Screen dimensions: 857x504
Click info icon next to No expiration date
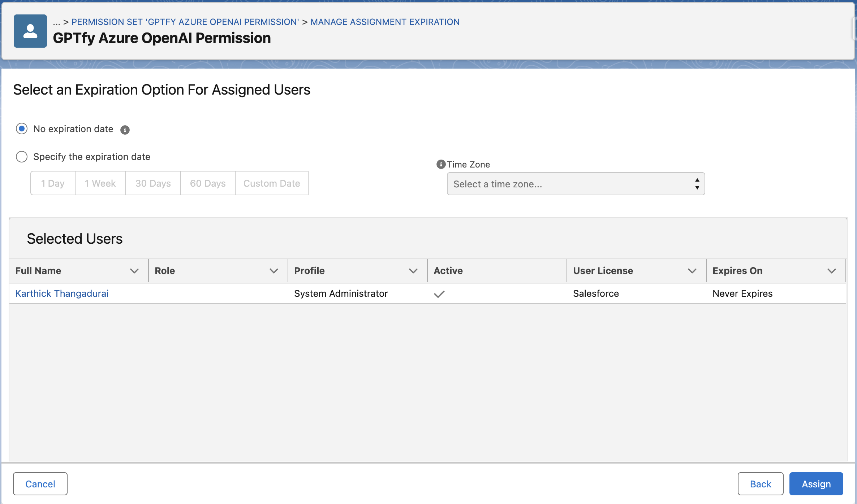125,130
